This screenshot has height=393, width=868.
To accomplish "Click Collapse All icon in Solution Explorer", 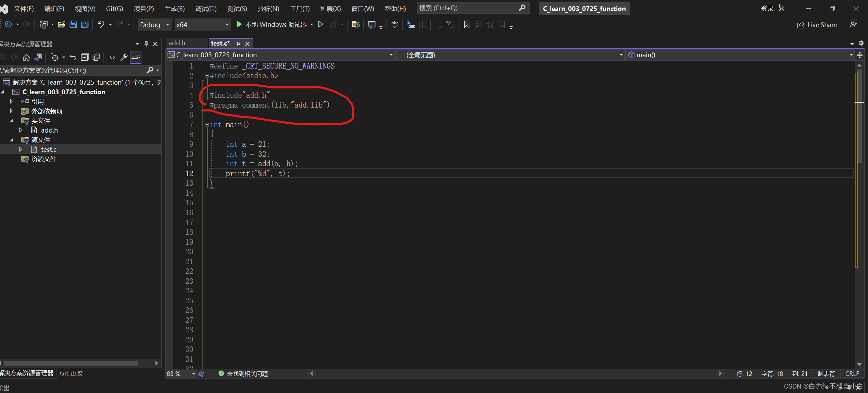I will tap(85, 57).
